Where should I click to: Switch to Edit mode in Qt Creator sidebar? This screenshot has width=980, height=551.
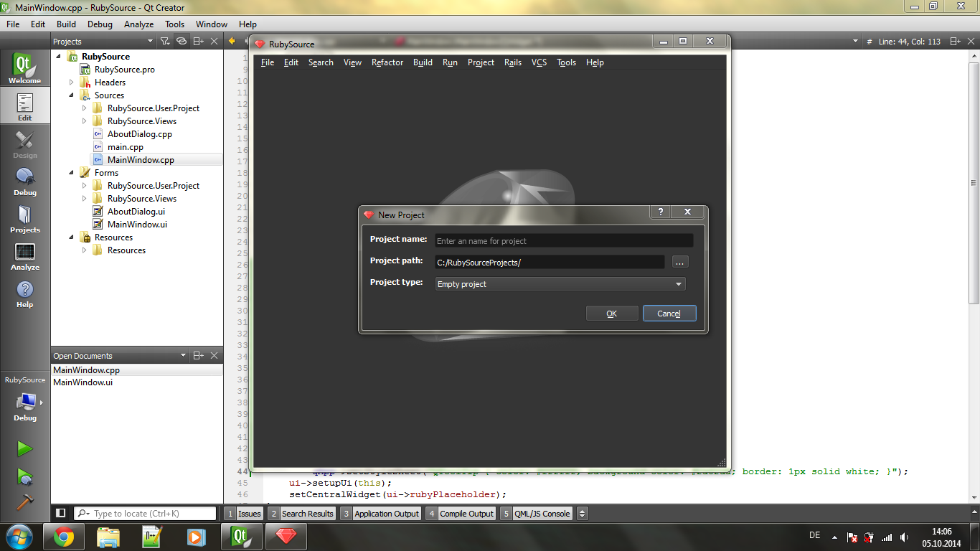coord(25,106)
